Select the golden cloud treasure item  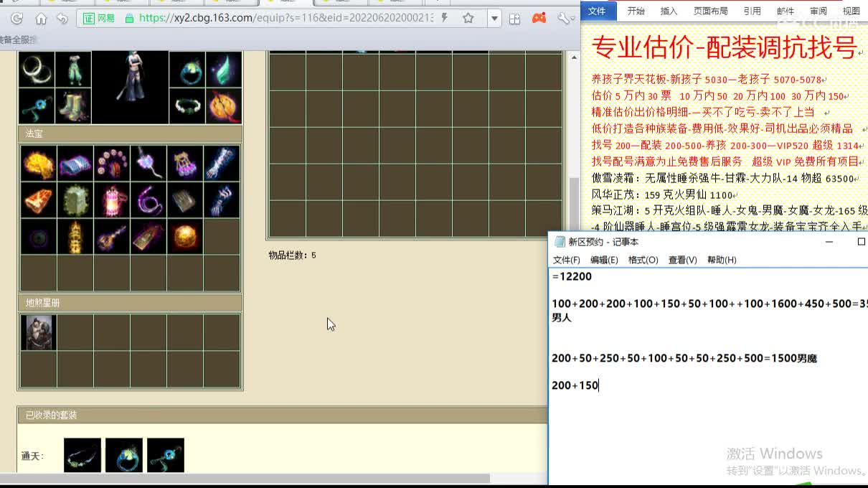pyautogui.click(x=39, y=163)
